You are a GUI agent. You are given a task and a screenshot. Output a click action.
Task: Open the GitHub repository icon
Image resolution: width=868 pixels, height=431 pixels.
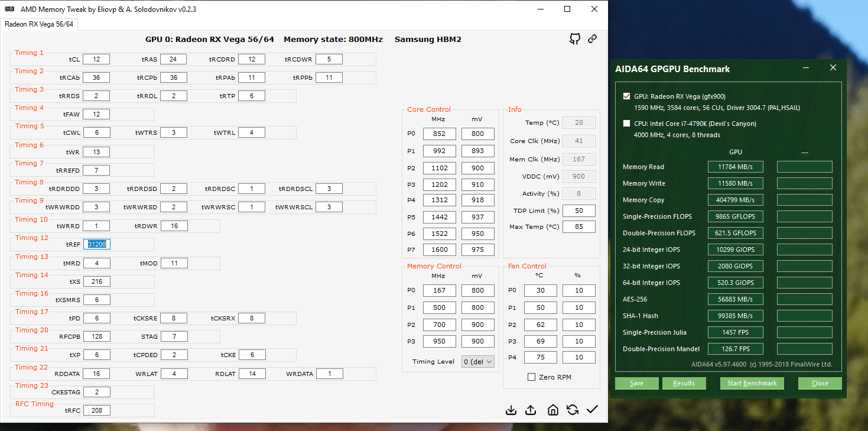click(x=574, y=39)
